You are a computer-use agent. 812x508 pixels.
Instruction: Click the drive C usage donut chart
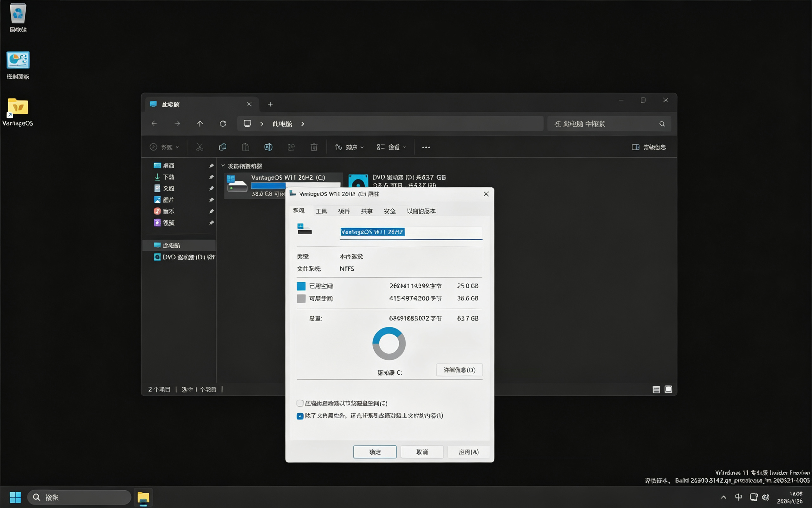click(x=389, y=343)
